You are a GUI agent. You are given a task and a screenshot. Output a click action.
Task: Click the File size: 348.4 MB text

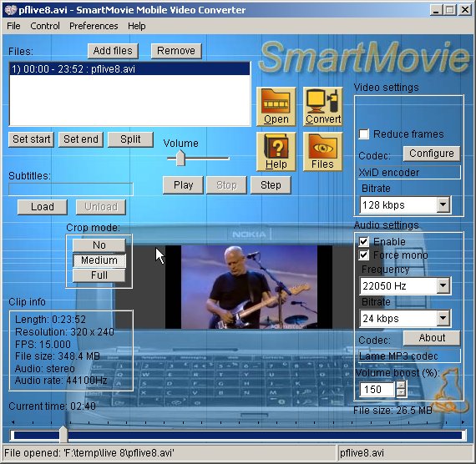point(58,356)
